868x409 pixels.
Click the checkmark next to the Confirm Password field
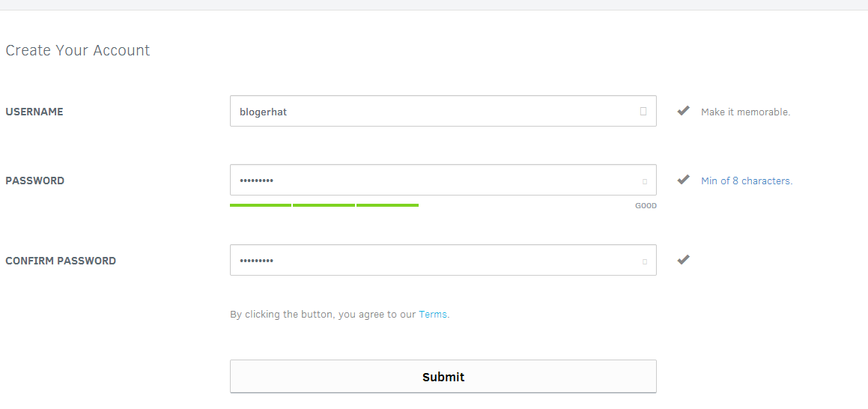[684, 260]
